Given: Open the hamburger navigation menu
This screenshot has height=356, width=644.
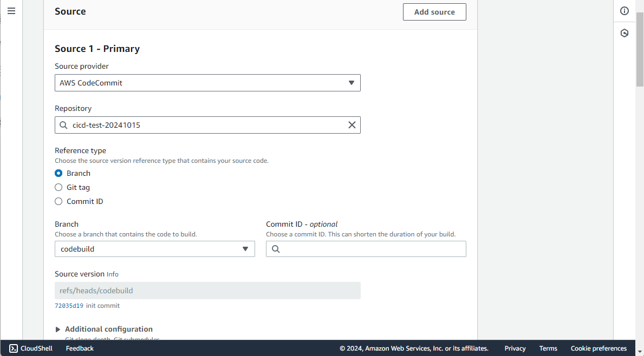Looking at the screenshot, I should click(11, 11).
